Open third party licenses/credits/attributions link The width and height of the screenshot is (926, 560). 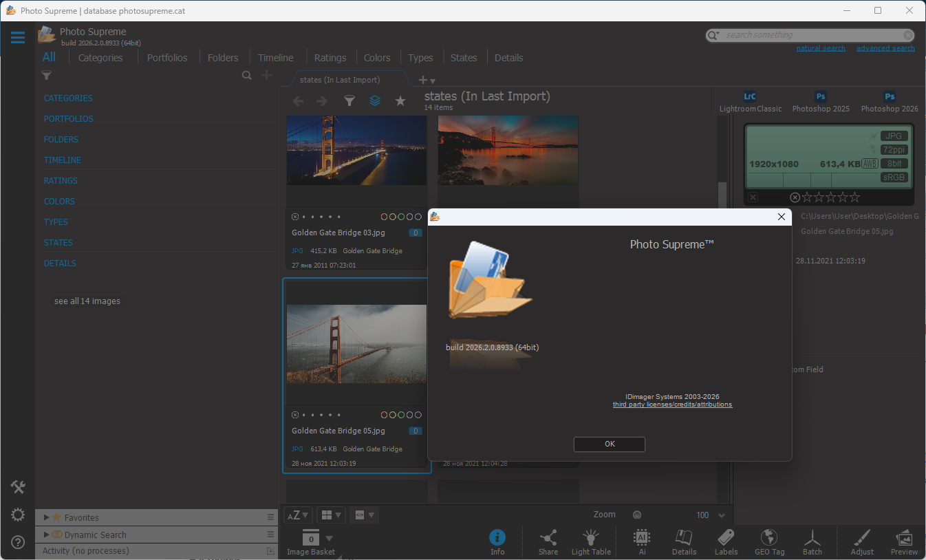click(672, 405)
